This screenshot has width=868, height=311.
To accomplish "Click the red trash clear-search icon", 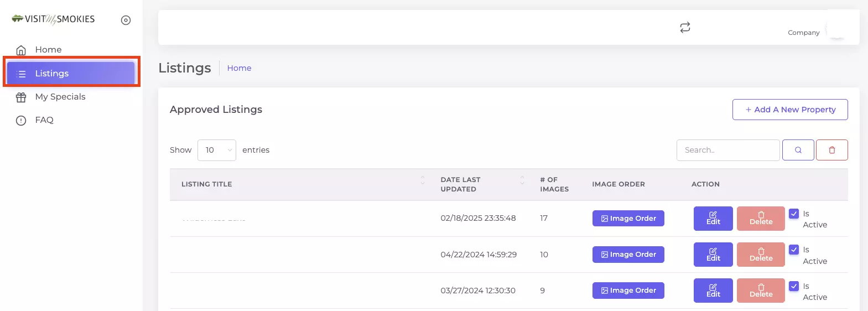I will (831, 150).
